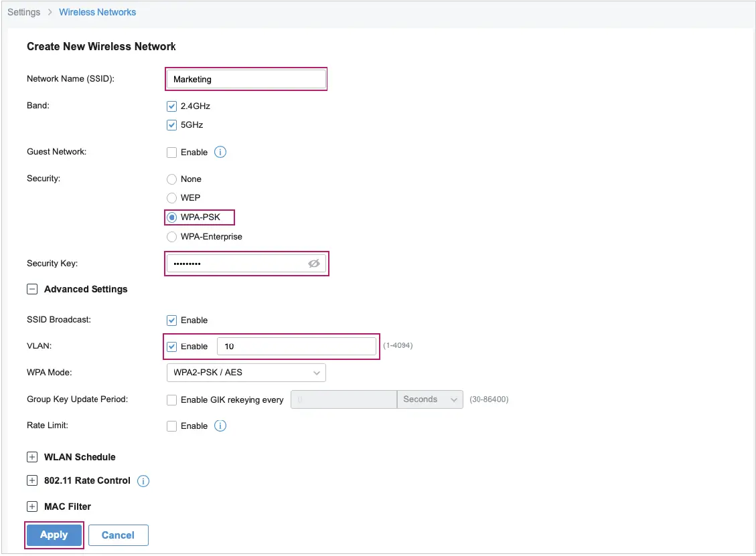Disable SSID Broadcast
The height and width of the screenshot is (556, 756).
172,320
